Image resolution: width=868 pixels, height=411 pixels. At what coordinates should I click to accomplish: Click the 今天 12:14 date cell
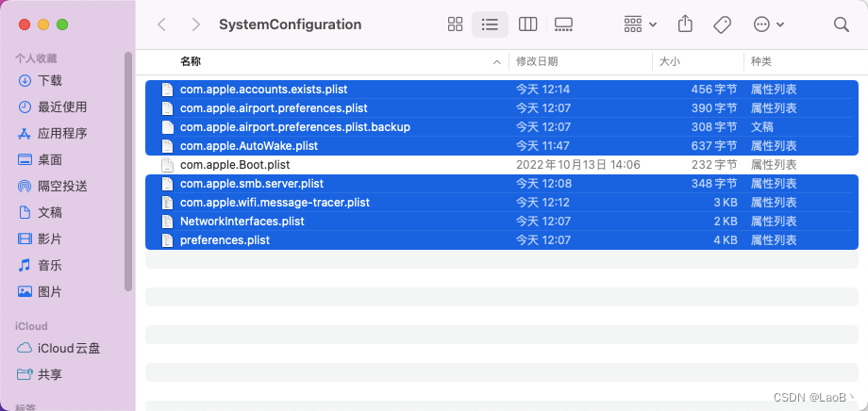(x=543, y=89)
